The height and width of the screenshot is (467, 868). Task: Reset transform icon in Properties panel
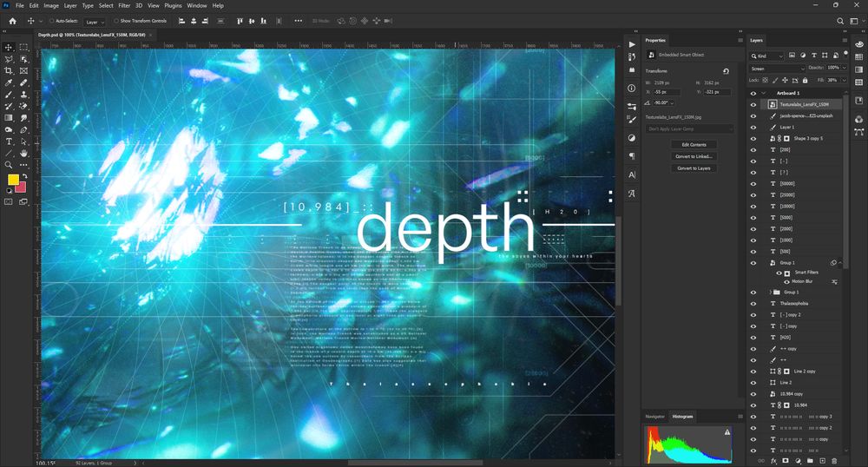click(726, 71)
